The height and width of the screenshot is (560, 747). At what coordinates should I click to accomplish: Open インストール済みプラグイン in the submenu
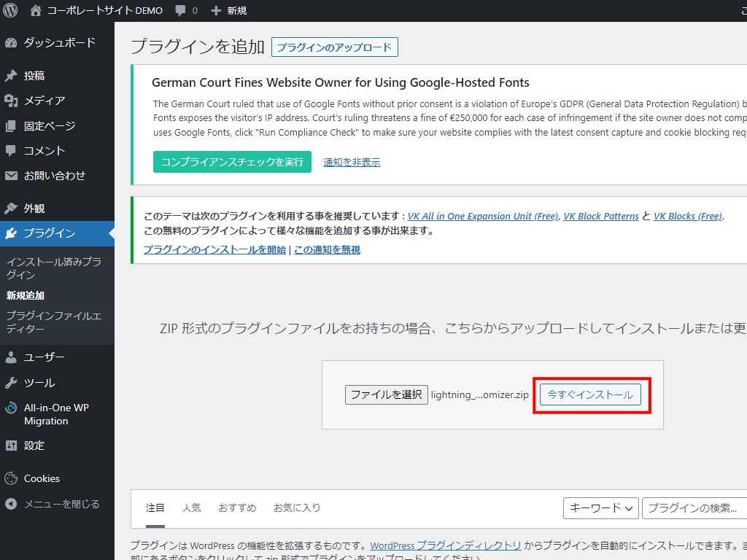click(53, 268)
